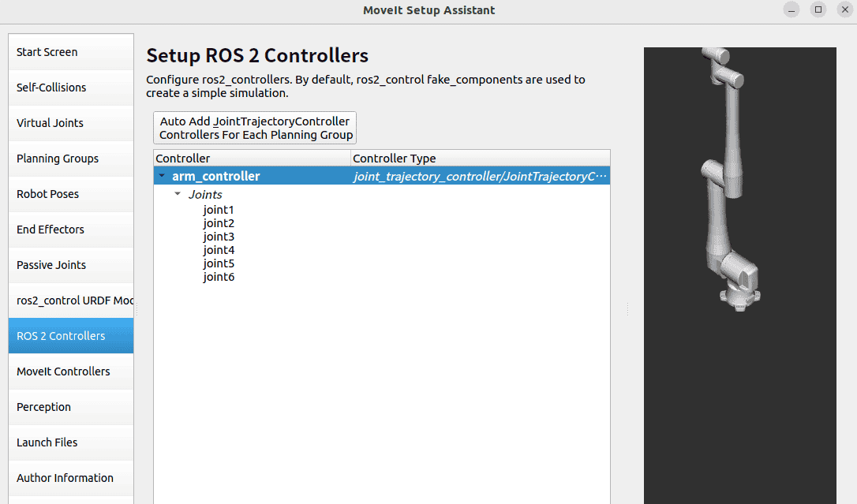Select joint1 in the controller tree
This screenshot has width=857, height=504.
coord(219,210)
